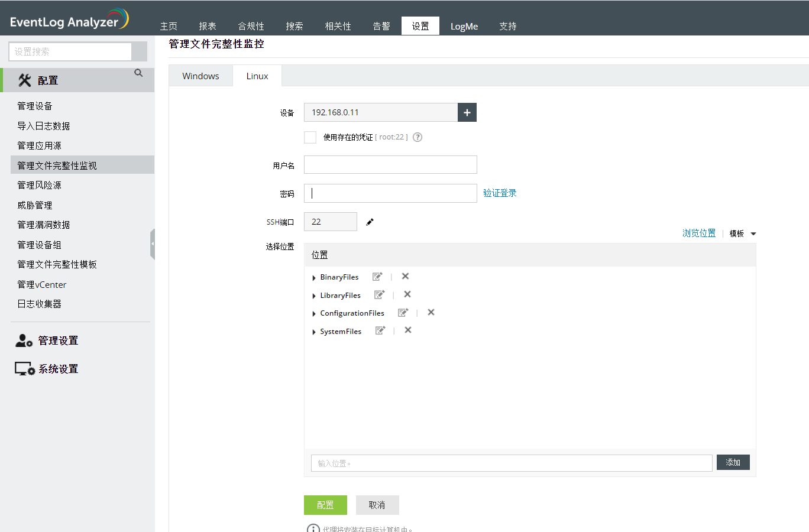Click the 用户名 input field
Screen dimensions: 809x532
[390, 165]
